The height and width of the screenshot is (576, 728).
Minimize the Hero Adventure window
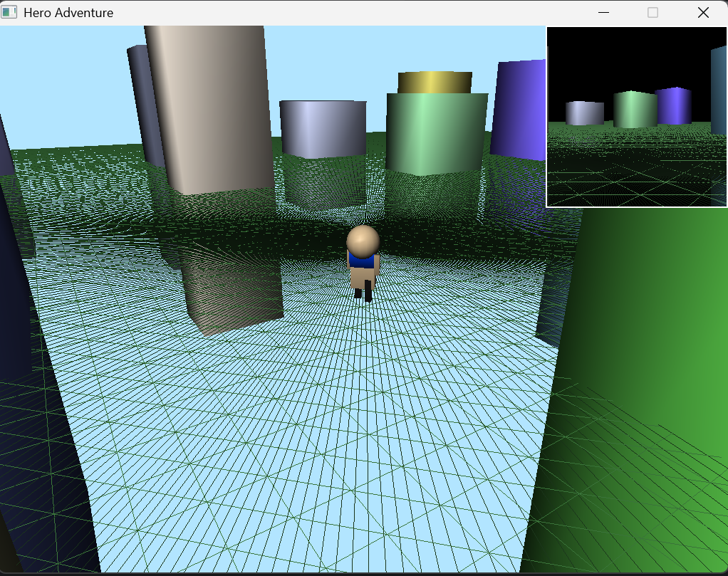(x=603, y=12)
